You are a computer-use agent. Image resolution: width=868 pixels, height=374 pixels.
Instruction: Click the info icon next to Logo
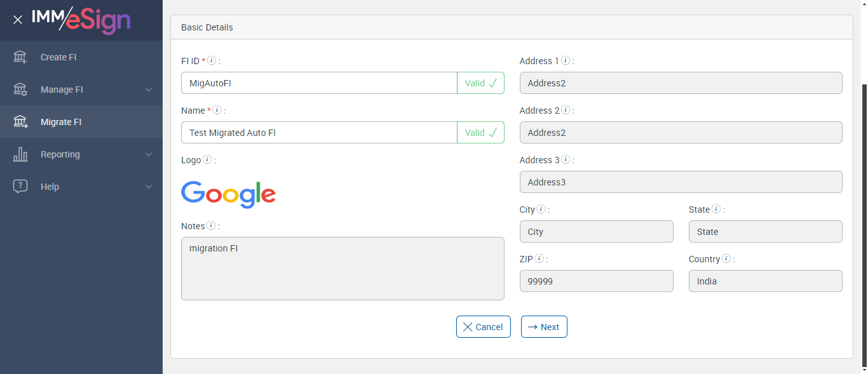coord(207,160)
